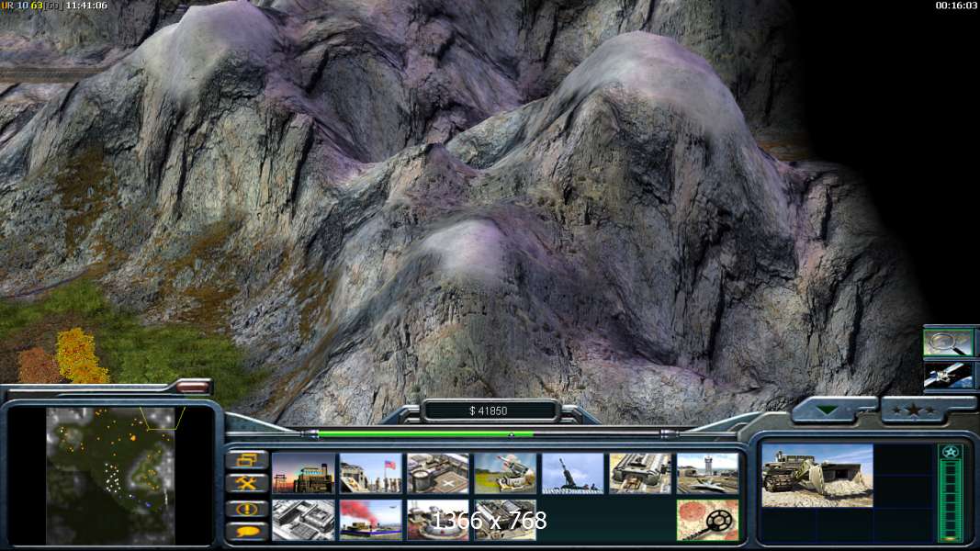Build the Firebase artillery emplacement
This screenshot has height=551, width=980.
click(572, 474)
